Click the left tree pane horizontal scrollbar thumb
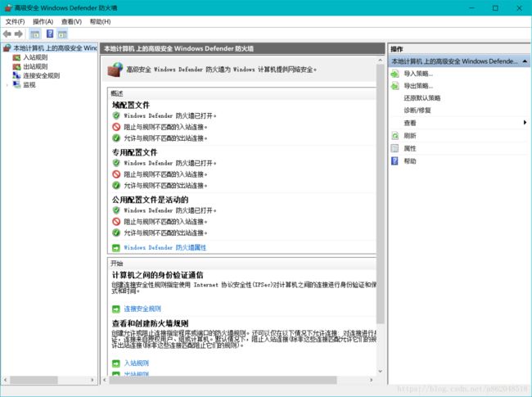The width and height of the screenshot is (532, 397). pyautogui.click(x=34, y=380)
